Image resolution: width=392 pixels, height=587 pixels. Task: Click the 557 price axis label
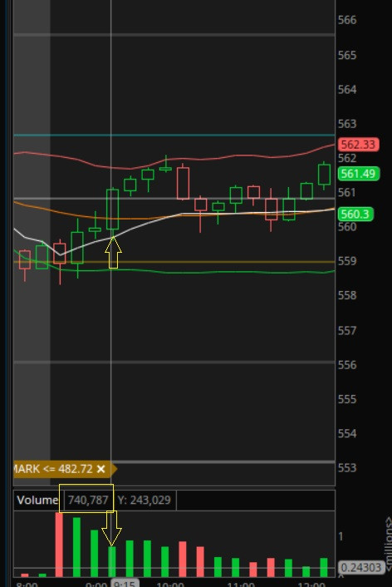click(347, 331)
